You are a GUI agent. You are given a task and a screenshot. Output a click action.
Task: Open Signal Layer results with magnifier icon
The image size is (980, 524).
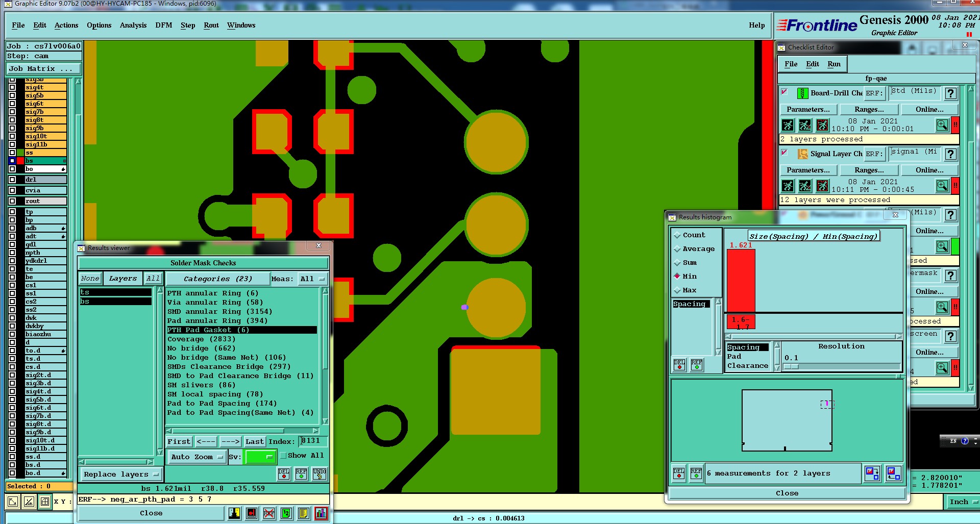tap(942, 186)
